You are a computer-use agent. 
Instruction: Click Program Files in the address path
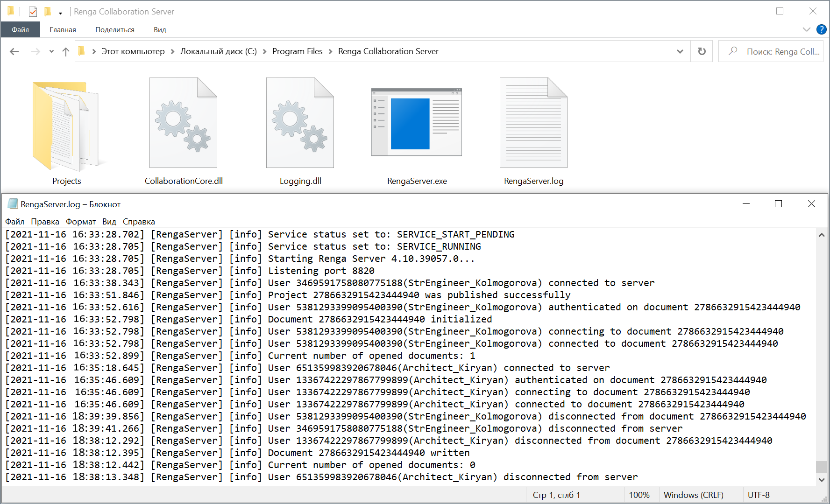298,51
